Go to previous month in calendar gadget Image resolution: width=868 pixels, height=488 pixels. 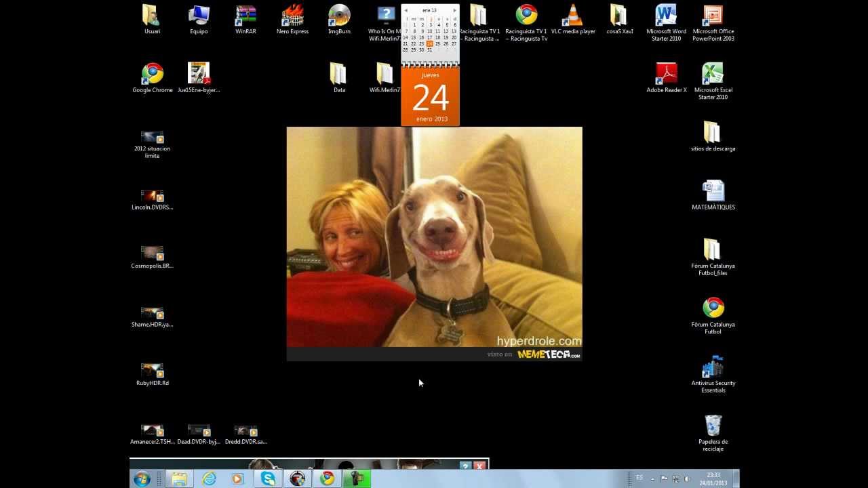click(406, 11)
